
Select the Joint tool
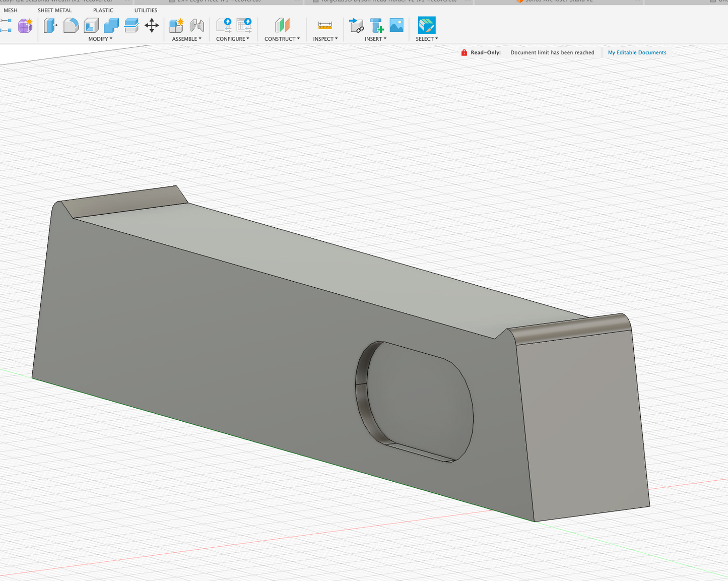coord(197,25)
